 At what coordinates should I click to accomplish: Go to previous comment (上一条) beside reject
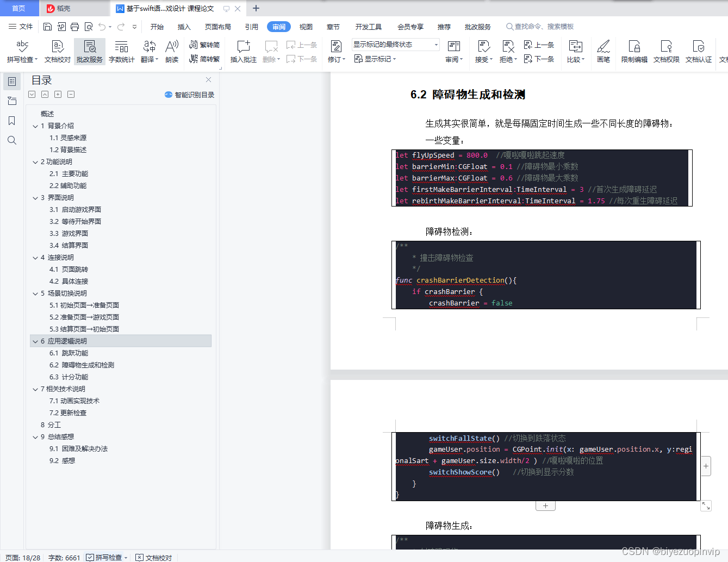click(539, 45)
